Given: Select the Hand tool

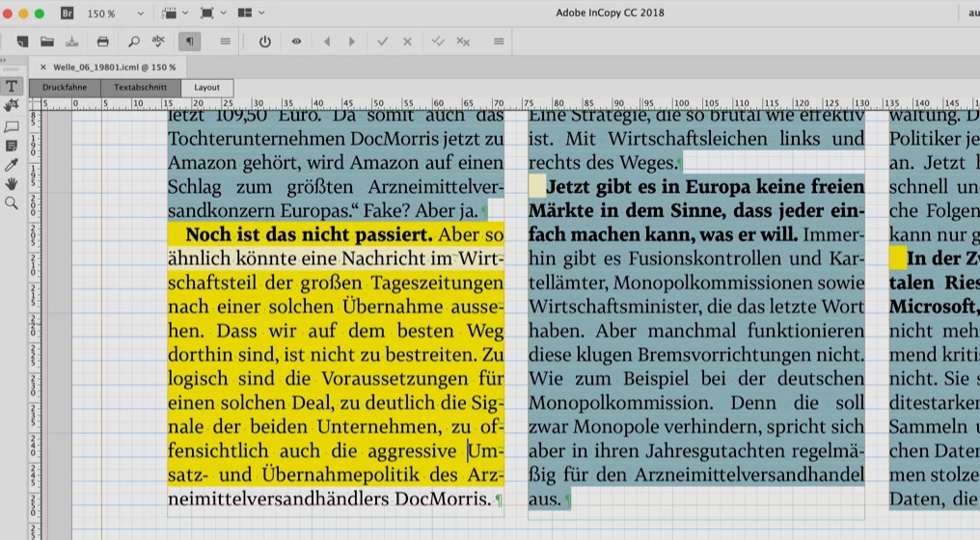Looking at the screenshot, I should [x=12, y=184].
